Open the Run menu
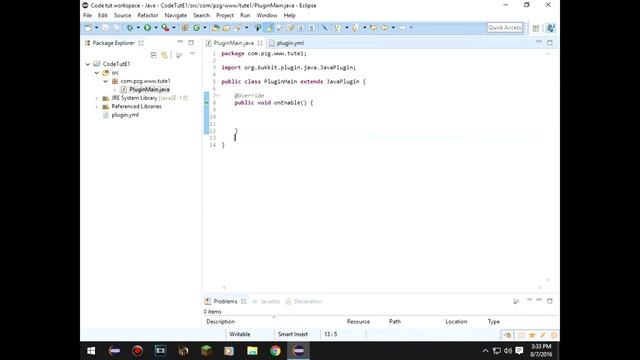 coord(245,16)
